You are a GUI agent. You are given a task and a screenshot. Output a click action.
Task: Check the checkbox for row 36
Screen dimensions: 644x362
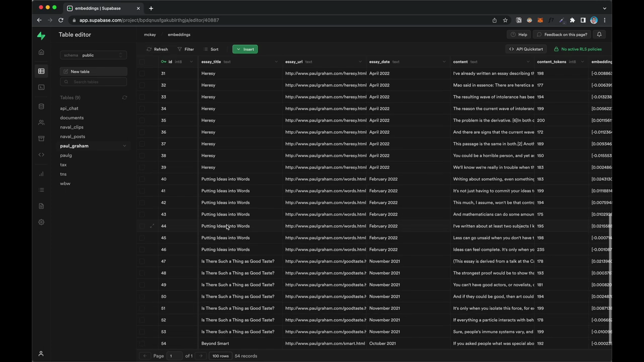pos(142,132)
